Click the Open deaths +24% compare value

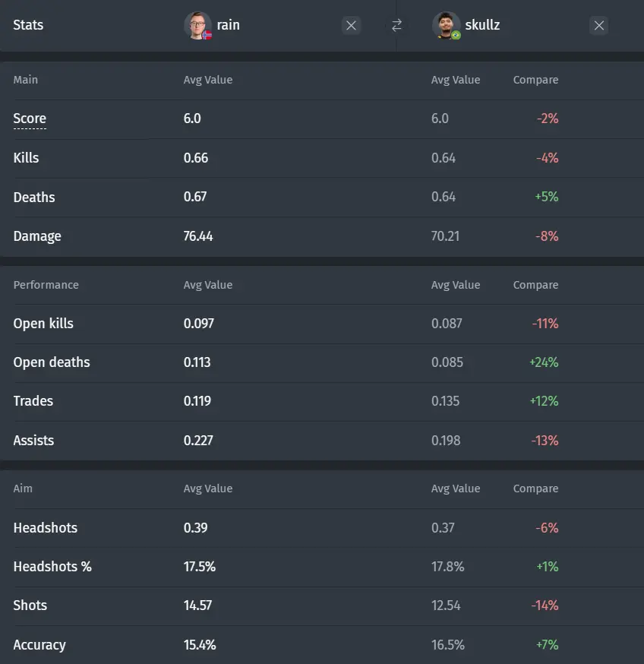544,362
